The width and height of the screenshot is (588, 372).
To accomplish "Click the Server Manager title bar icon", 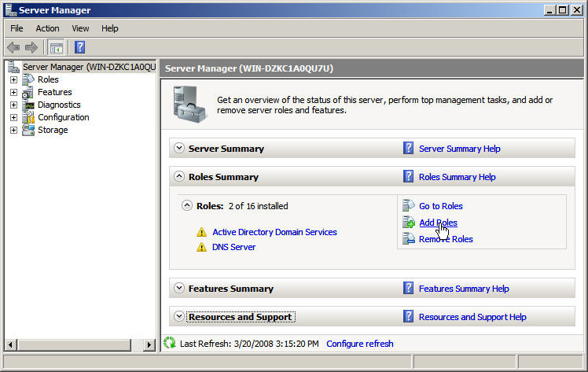I will click(x=11, y=10).
